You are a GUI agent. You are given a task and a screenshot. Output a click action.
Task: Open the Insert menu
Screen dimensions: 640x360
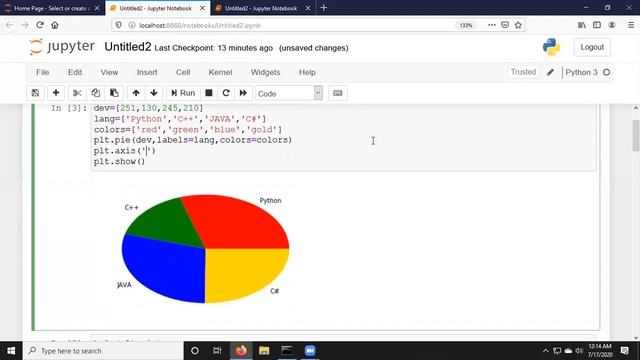tap(147, 72)
